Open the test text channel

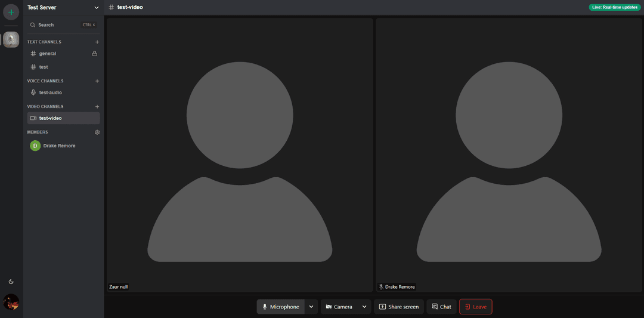click(x=64, y=67)
